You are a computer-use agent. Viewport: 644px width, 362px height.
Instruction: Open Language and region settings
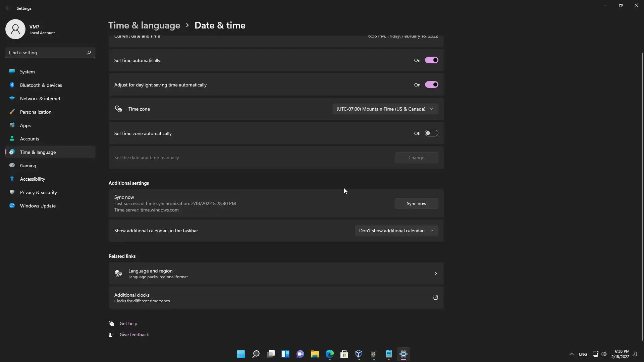276,274
